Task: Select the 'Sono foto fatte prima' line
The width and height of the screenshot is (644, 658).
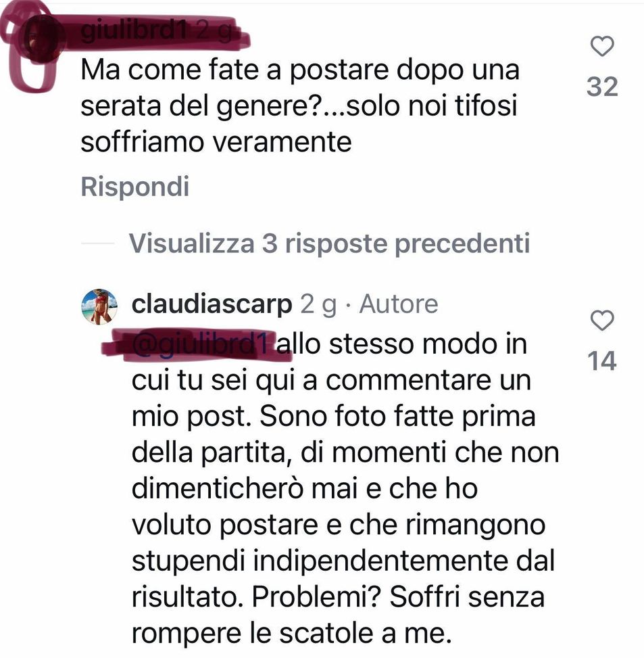Action: (x=397, y=417)
